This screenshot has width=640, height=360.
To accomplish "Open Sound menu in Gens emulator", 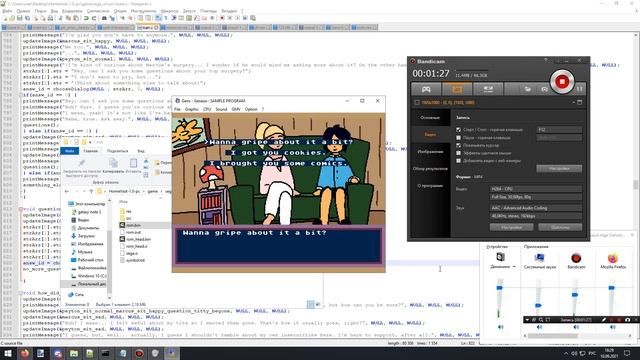I will point(221,109).
